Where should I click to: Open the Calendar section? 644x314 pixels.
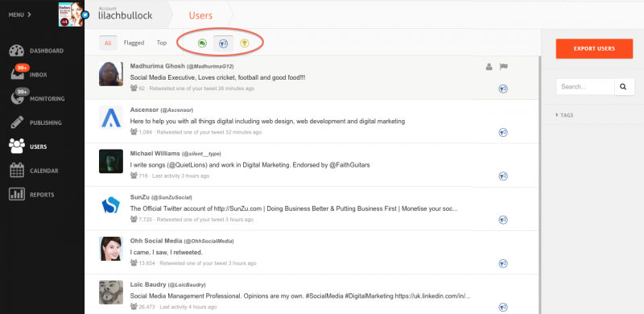[34, 171]
